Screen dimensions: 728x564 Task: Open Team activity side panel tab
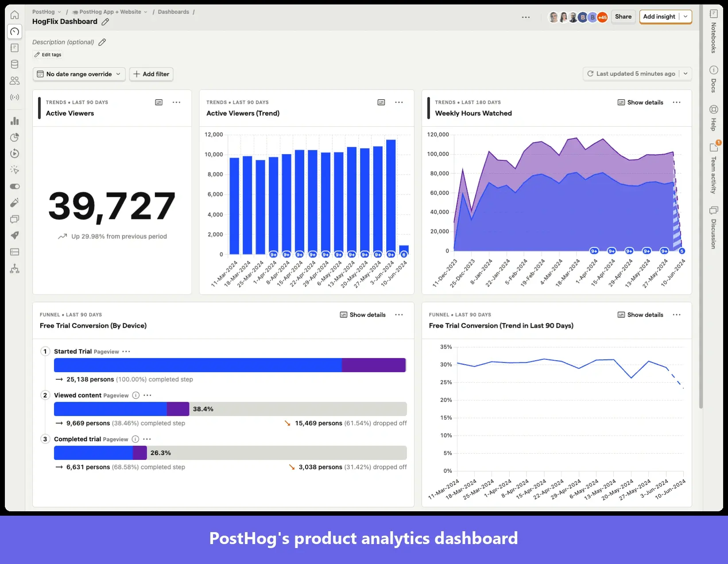713,168
